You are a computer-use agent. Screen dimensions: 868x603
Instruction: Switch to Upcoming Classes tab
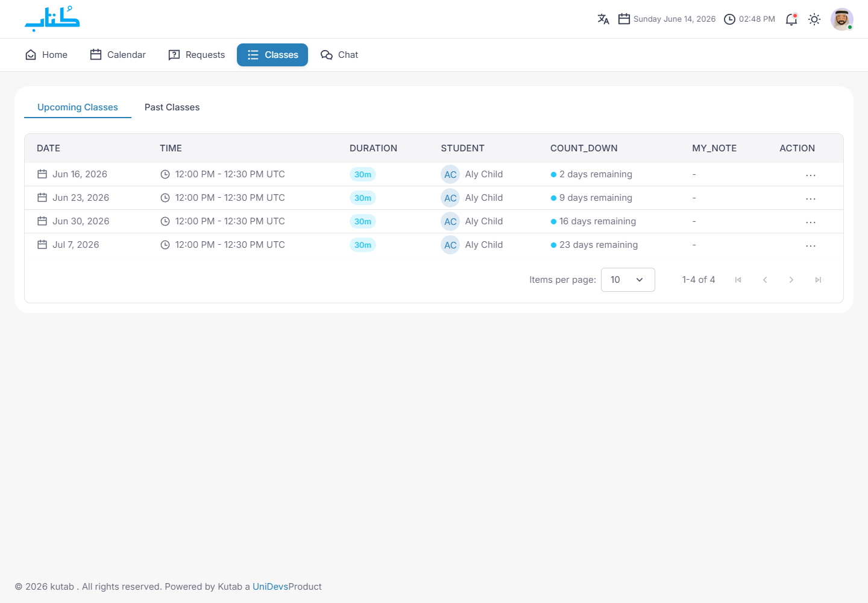tap(78, 107)
